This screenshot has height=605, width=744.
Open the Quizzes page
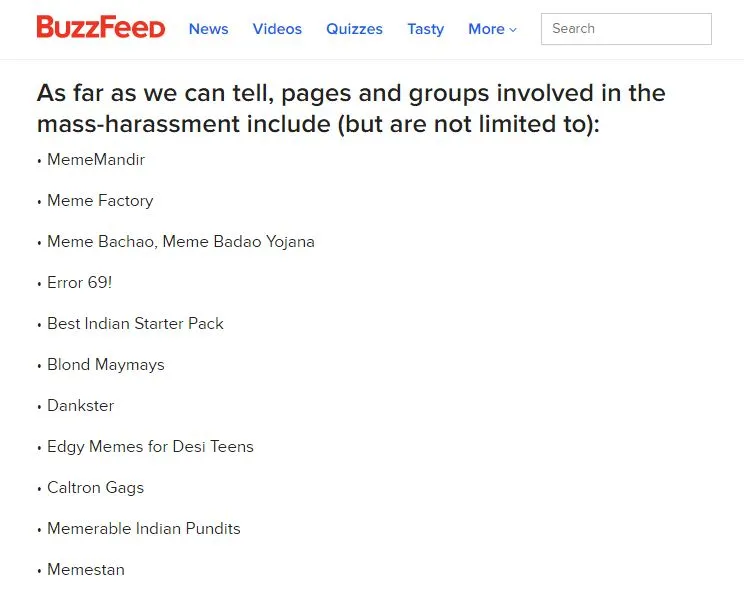tap(354, 29)
